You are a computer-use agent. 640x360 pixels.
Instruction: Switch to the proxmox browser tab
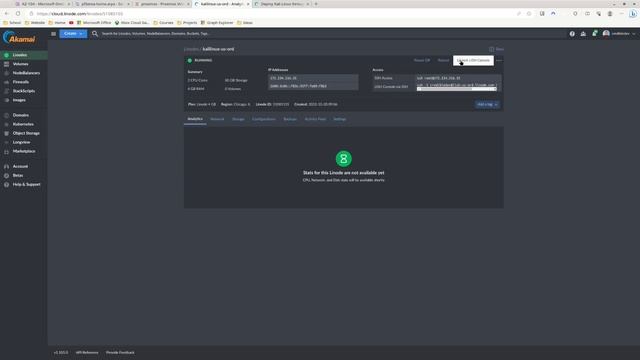click(162, 4)
